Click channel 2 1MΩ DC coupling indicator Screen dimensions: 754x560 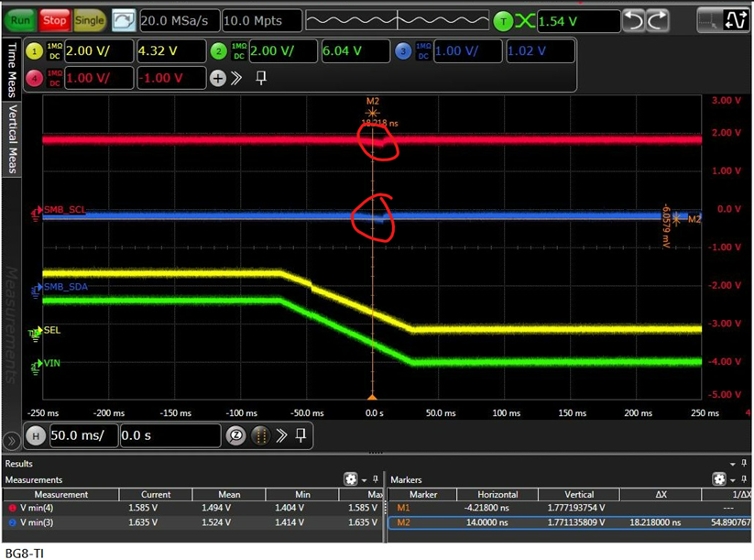[239, 51]
